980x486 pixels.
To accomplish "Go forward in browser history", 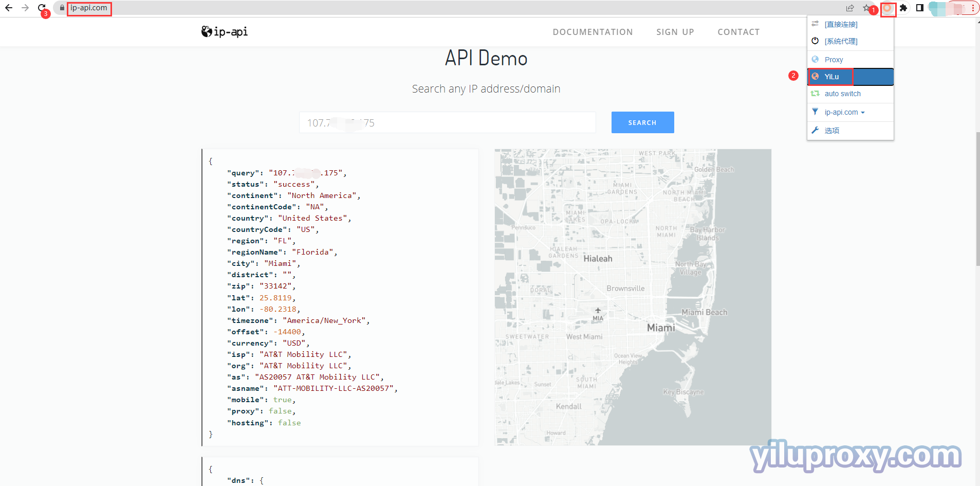I will click(x=25, y=8).
